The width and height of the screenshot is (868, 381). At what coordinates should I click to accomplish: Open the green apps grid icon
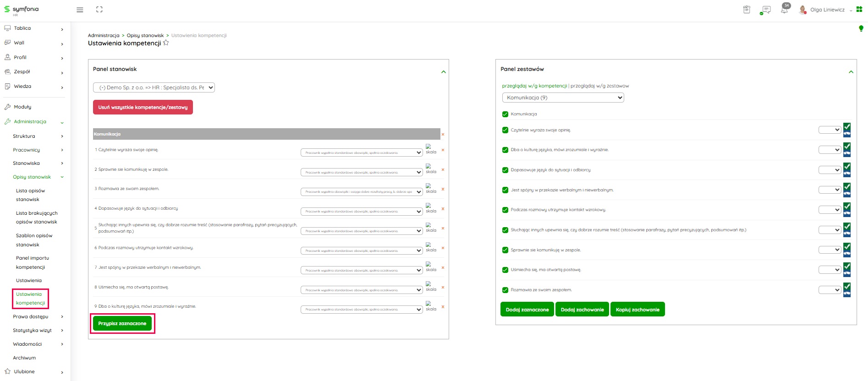[859, 9]
